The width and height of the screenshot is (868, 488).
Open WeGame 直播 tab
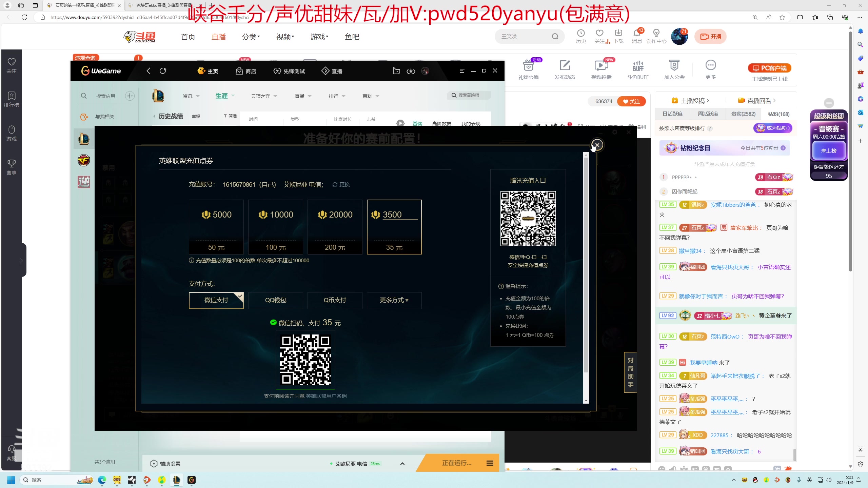pyautogui.click(x=332, y=71)
